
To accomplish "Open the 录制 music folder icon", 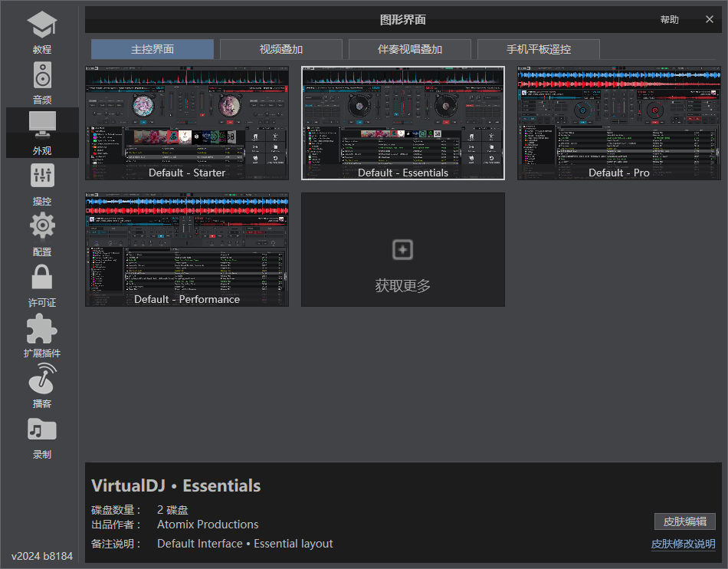I will point(42,429).
